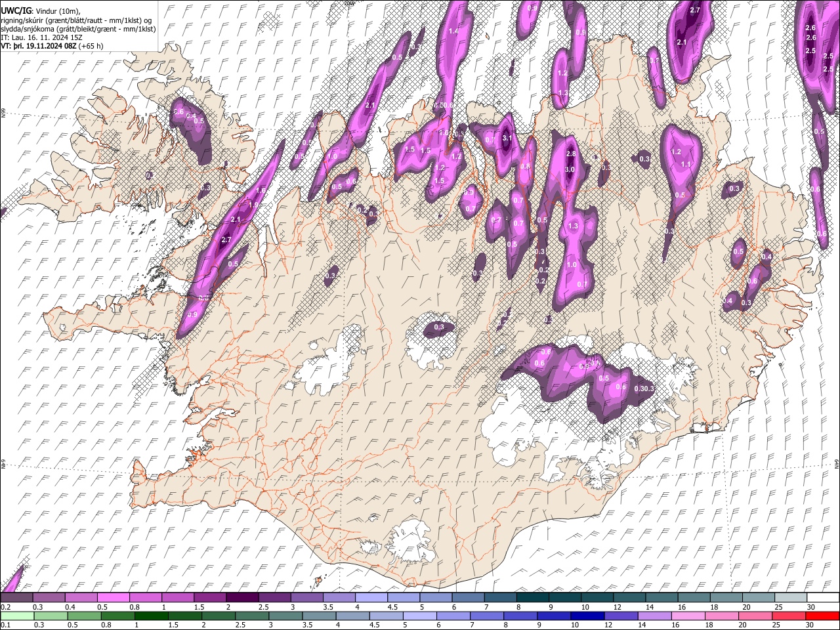Screen dimensions: 840x630
Task: Select the dark purple 2–2.5 swatch in upper legend
Action: click(241, 597)
